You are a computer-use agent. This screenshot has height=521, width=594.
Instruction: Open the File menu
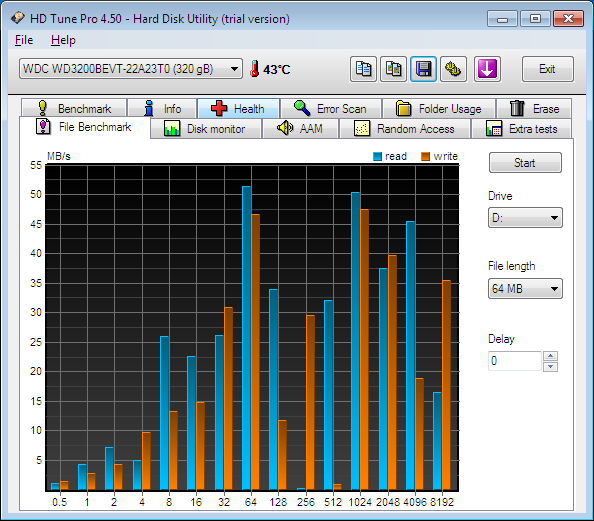[x=24, y=40]
